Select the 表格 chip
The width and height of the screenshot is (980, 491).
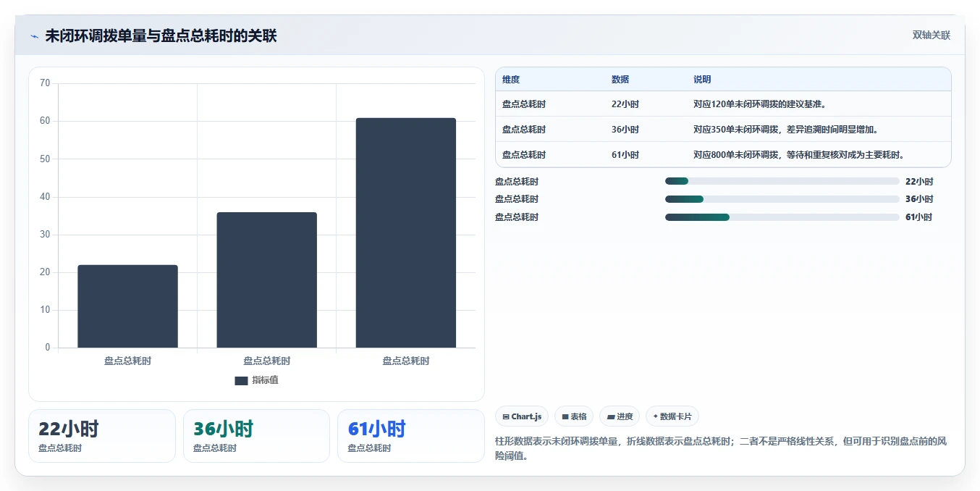(574, 416)
